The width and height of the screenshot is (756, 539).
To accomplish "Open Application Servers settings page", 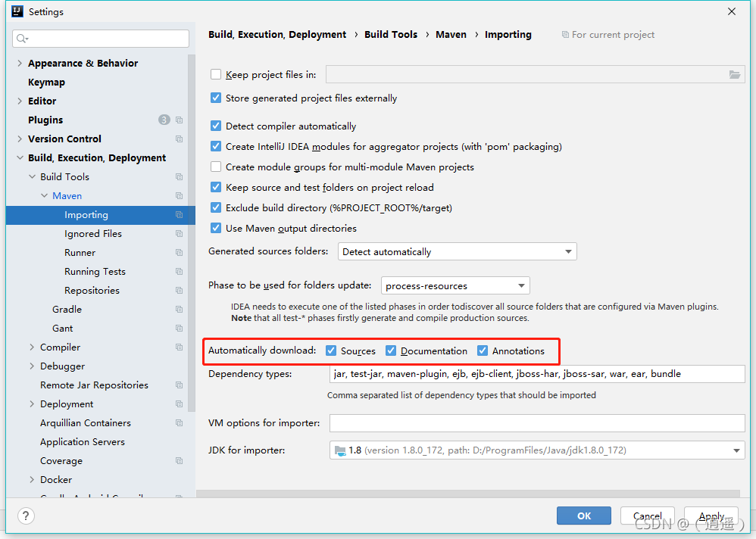I will pos(83,441).
